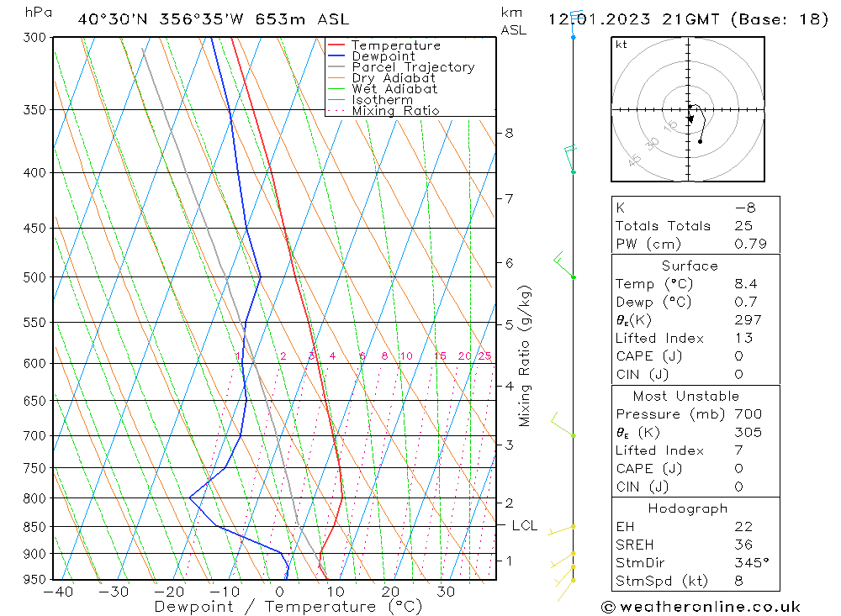The image size is (841, 616).
Task: Click the 'LCL' marker label
Action: 525,526
